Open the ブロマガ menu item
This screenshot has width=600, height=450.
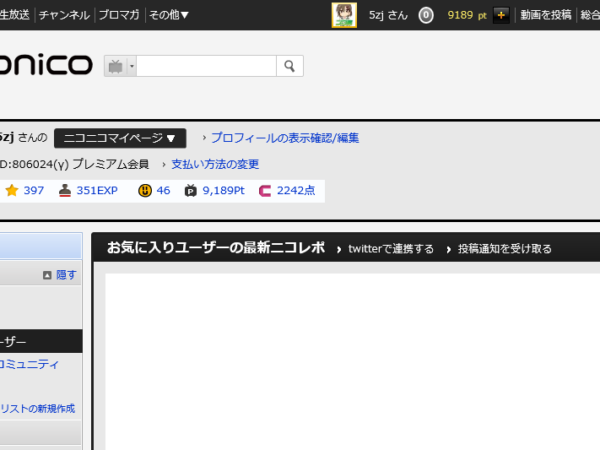119,15
